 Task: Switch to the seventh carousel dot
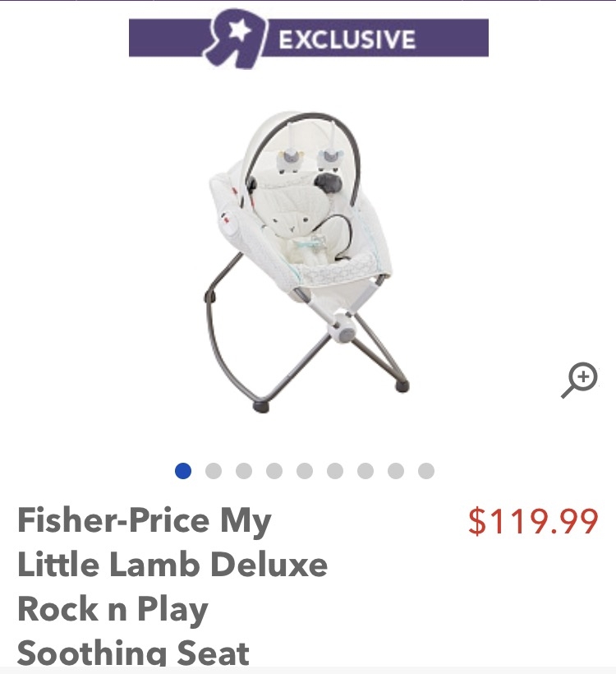coord(365,471)
